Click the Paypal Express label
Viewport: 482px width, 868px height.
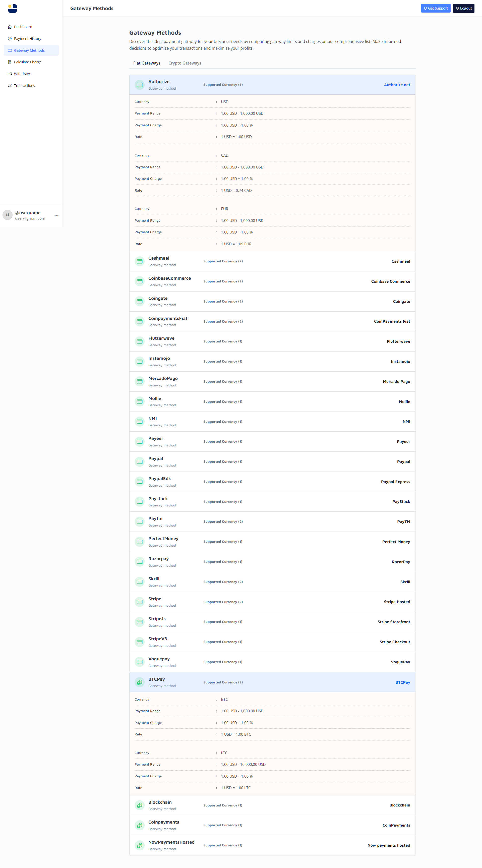395,482
